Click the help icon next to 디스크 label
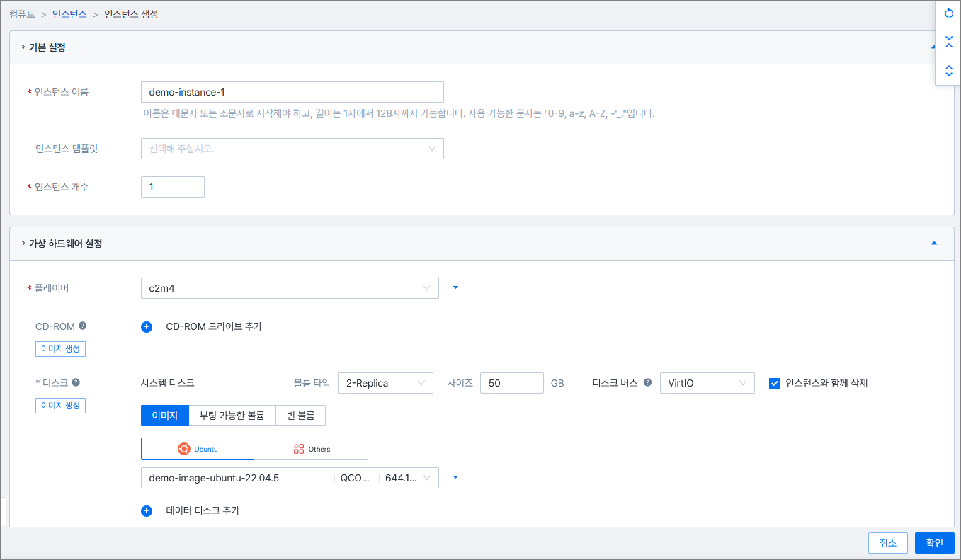961x560 pixels. (76, 382)
